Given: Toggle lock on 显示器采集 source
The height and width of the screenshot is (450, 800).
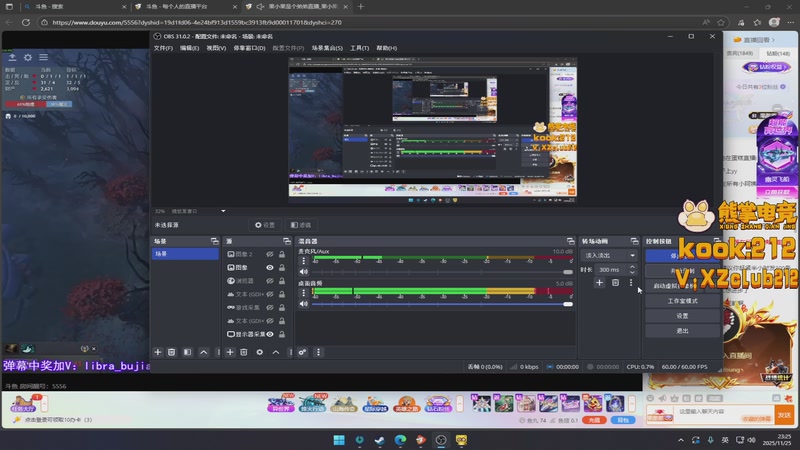Looking at the screenshot, I should [x=282, y=334].
